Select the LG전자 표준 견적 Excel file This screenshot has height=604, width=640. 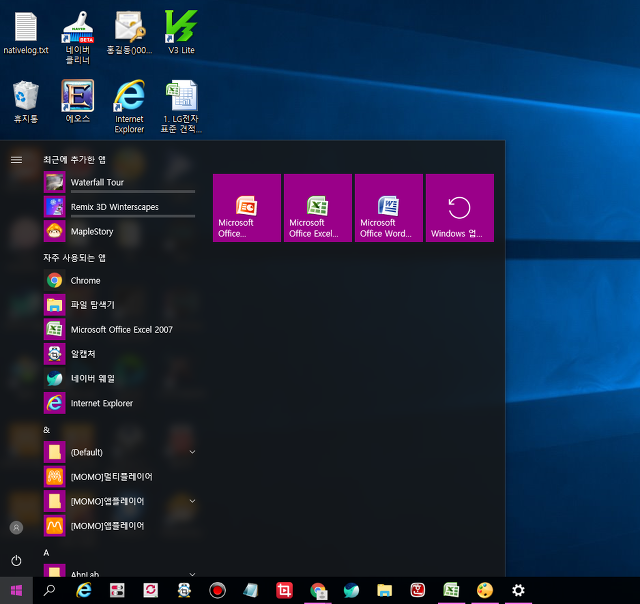pos(181,106)
